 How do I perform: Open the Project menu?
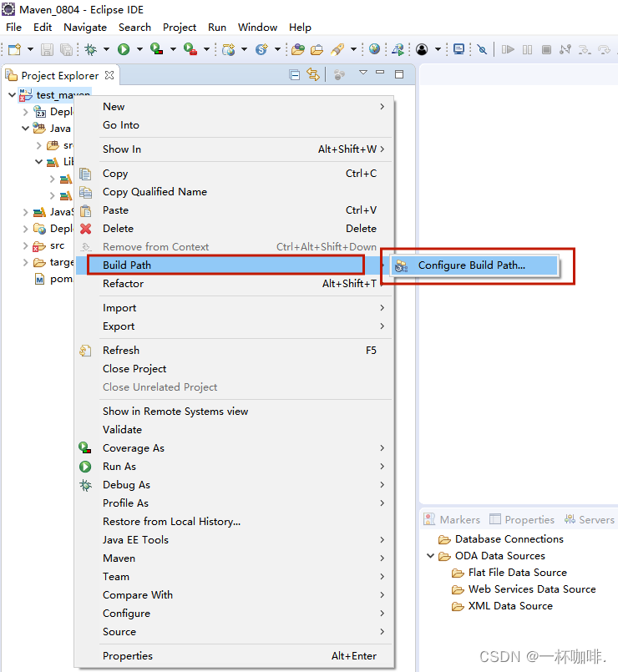[x=180, y=28]
